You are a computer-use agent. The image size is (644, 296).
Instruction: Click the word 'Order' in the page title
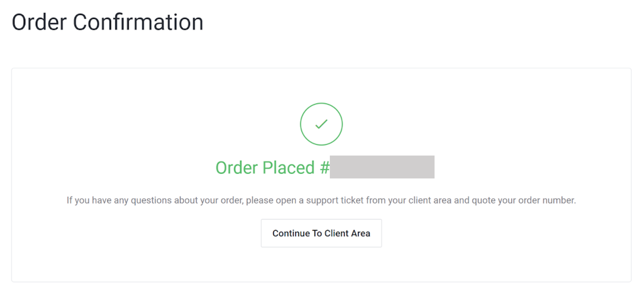(x=39, y=23)
